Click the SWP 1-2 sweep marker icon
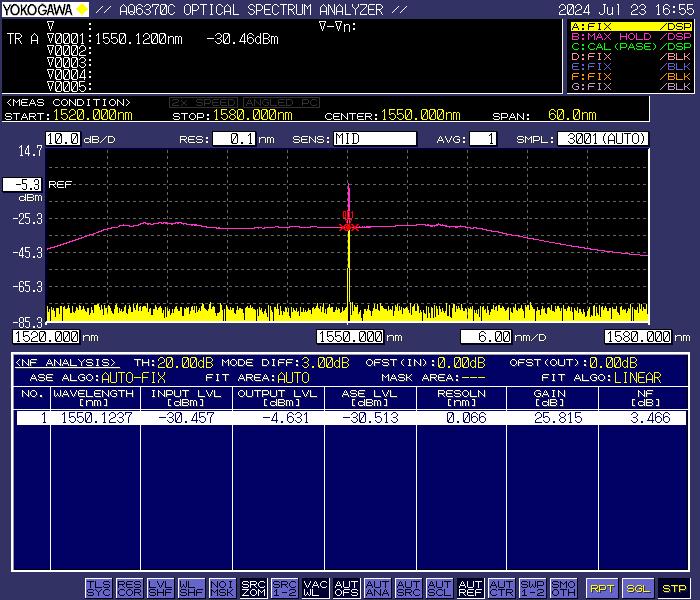 [x=532, y=588]
